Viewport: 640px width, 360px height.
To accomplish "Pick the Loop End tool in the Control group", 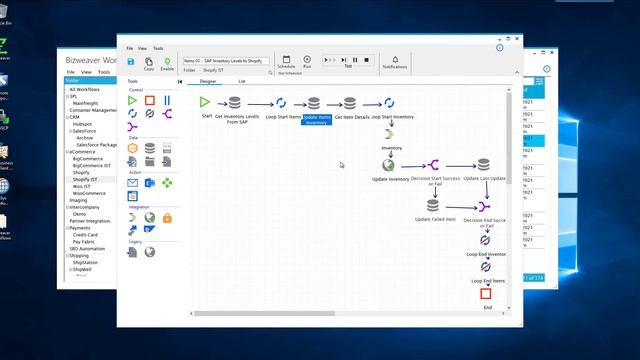I will 150,113.
